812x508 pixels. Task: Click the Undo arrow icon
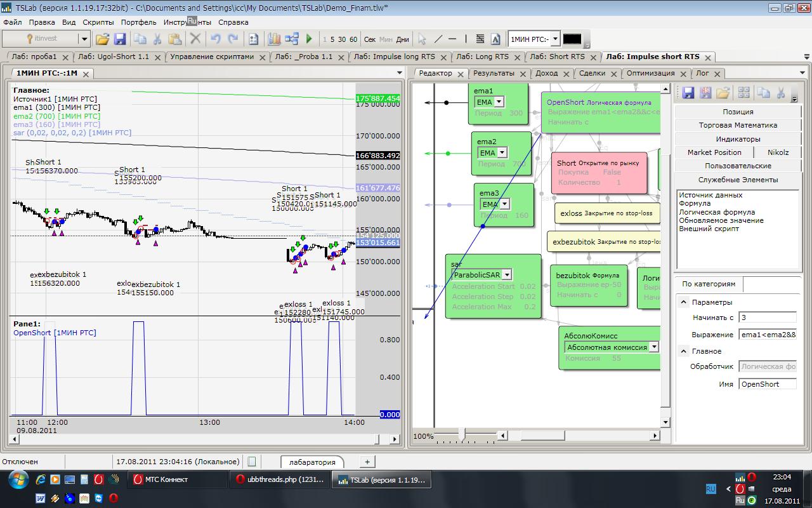pos(216,39)
